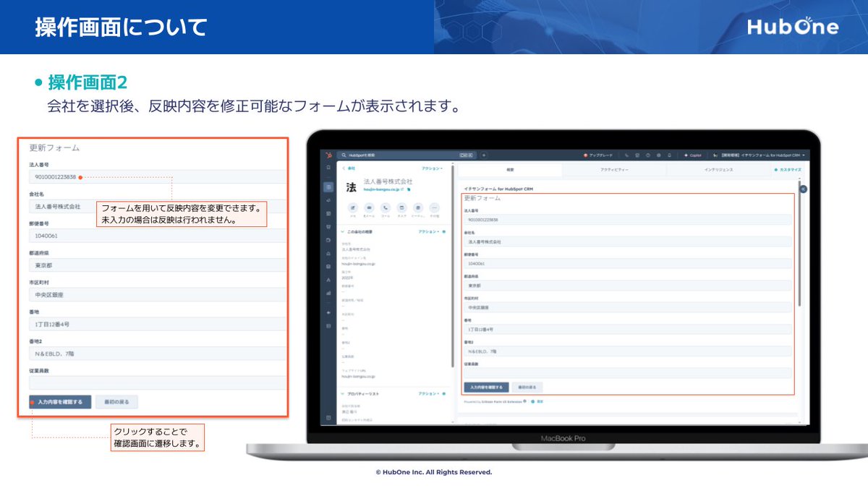Collapse the プロパティーリスト section chevron
This screenshot has width=868, height=488.
tap(342, 393)
